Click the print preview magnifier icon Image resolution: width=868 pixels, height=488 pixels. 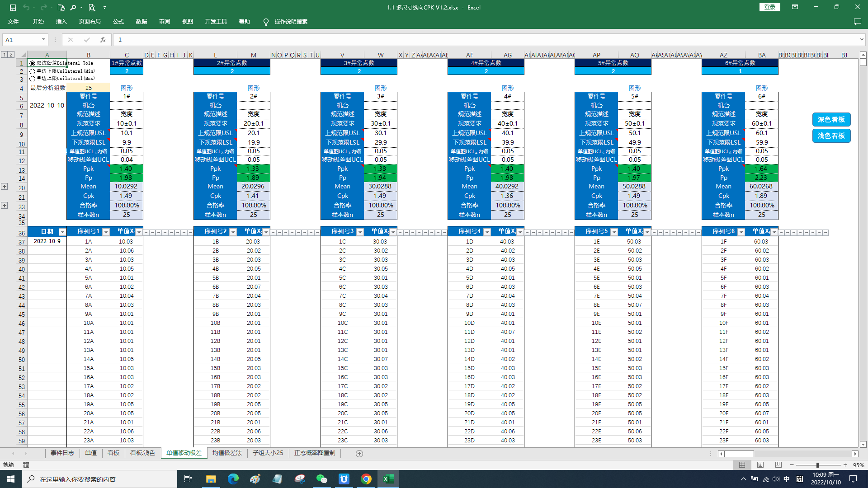pos(92,7)
